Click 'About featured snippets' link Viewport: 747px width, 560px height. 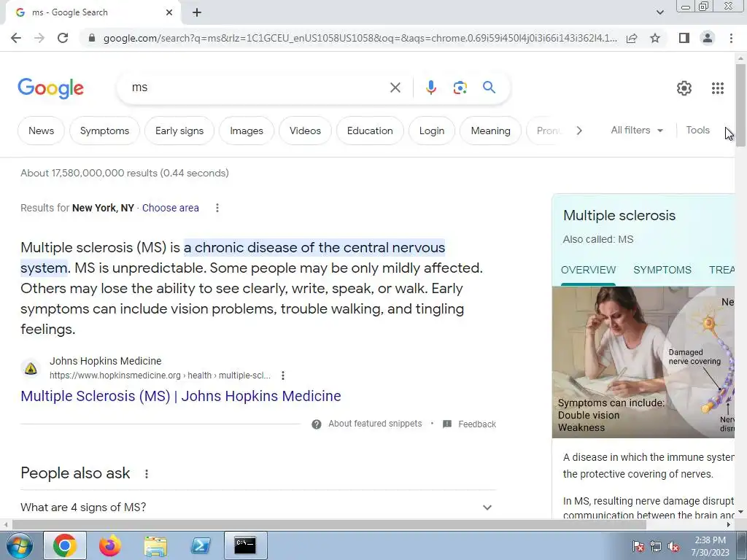(375, 424)
